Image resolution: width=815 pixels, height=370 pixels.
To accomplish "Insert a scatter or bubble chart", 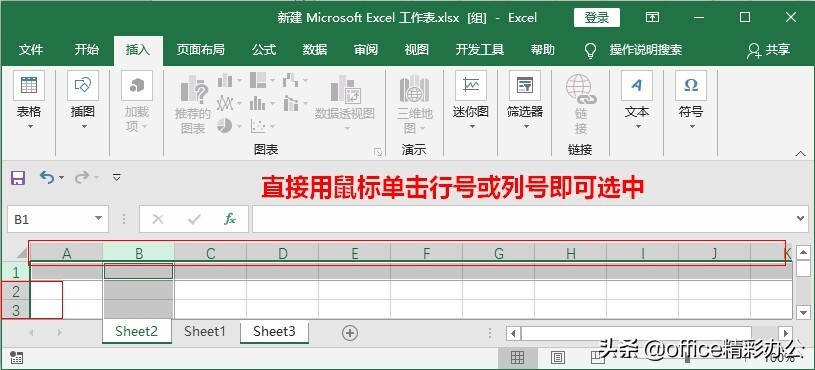I will [x=258, y=126].
